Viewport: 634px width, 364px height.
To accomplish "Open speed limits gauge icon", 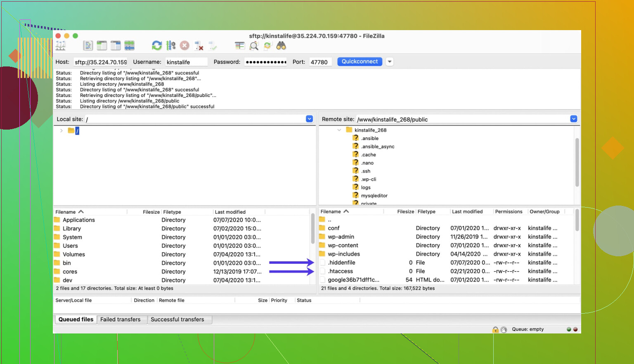I will 504,329.
